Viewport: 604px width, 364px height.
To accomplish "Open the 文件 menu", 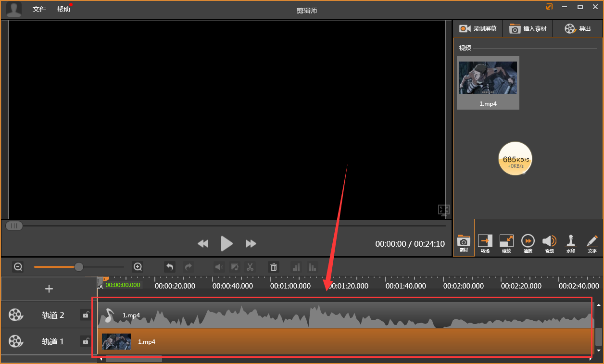I will [39, 9].
